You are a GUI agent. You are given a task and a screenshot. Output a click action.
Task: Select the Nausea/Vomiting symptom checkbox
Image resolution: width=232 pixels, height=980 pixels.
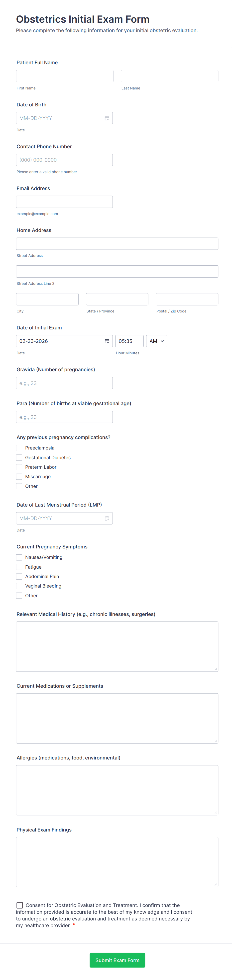coord(19,557)
